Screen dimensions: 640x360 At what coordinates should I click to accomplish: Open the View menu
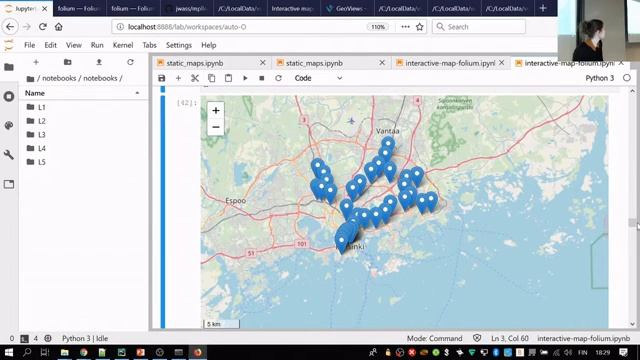[74, 45]
